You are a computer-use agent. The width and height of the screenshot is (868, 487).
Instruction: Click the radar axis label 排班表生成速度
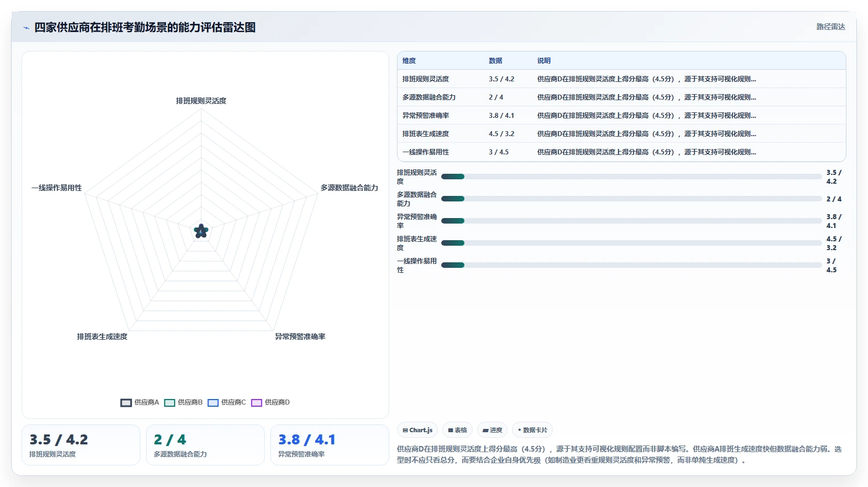click(102, 336)
